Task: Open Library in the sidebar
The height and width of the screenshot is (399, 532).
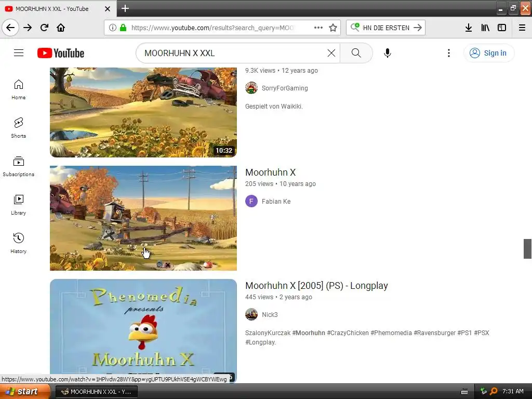Action: tap(18, 205)
